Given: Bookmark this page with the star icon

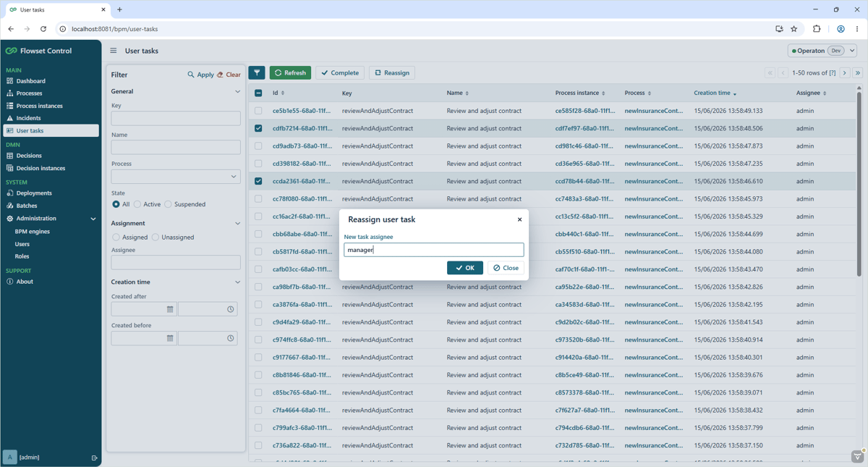Looking at the screenshot, I should 794,29.
